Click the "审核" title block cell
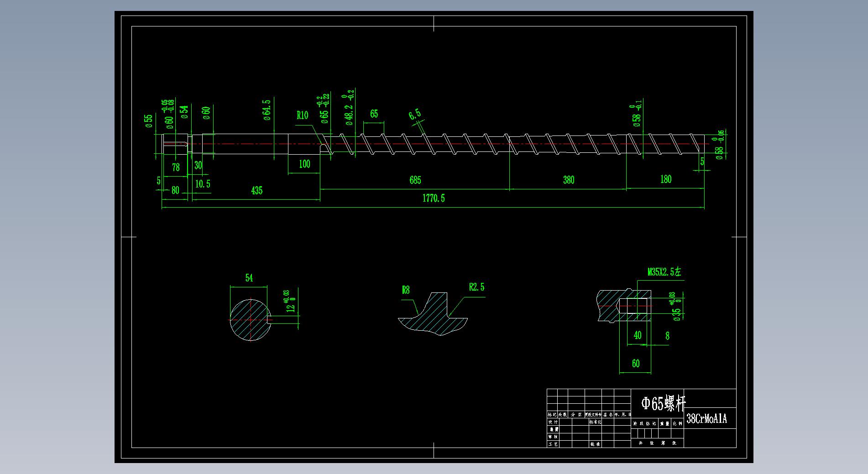 pos(553,437)
